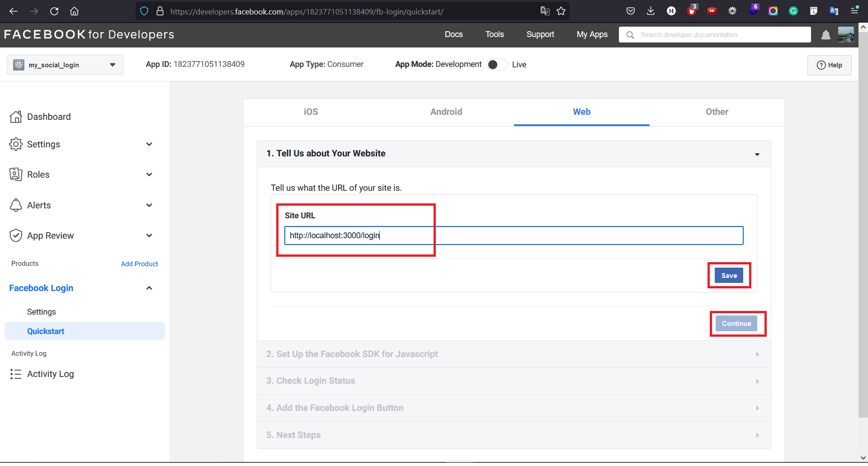Viewport: 868px width, 466px height.
Task: Click the browser address bar URL
Action: point(307,11)
